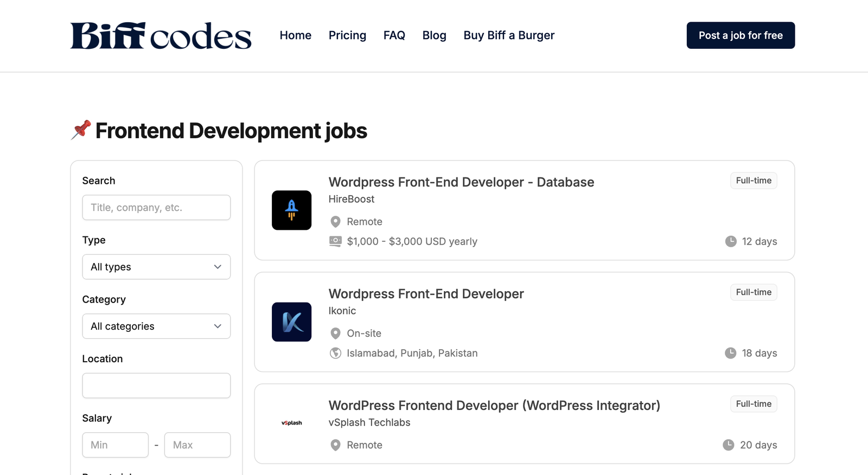Focus the Location input field
The image size is (868, 475).
pos(156,386)
